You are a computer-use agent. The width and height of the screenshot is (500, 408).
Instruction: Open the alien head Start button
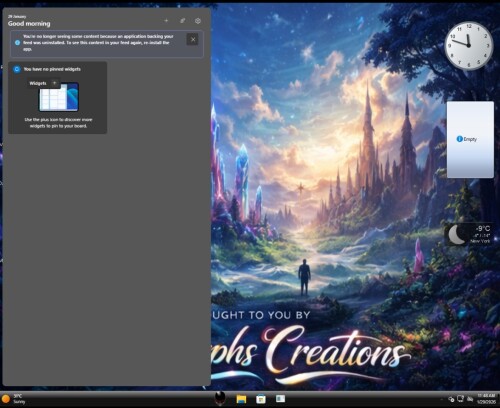220,398
